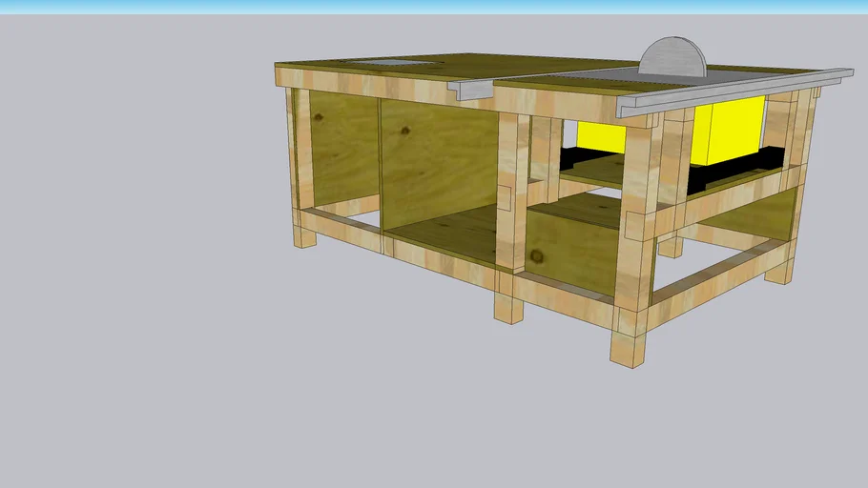Select the large yellow saw body on the right

(730, 129)
